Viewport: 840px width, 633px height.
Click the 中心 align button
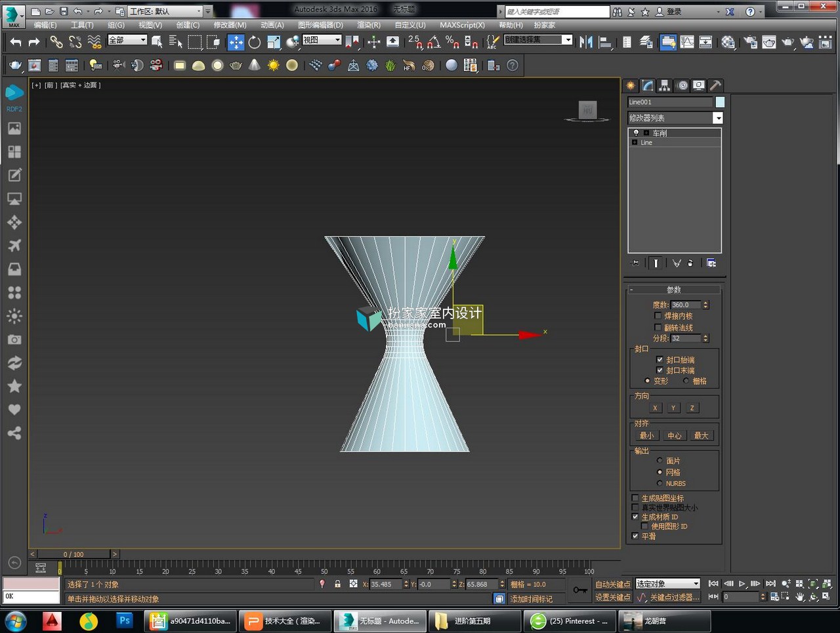pos(675,435)
